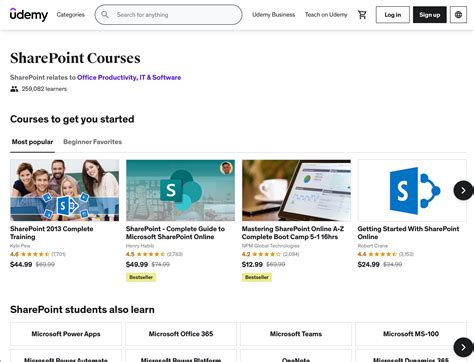Click the Sign up button
Image resolution: width=474 pixels, height=362 pixels.
(x=430, y=15)
